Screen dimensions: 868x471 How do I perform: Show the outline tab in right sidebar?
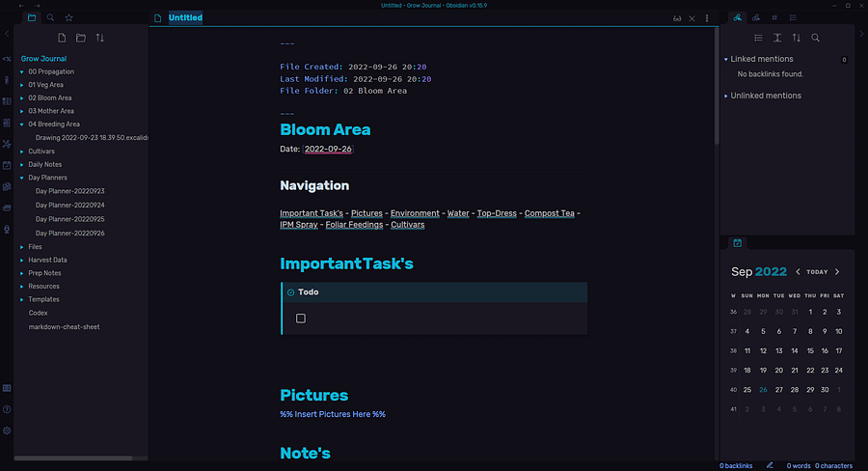coord(794,17)
